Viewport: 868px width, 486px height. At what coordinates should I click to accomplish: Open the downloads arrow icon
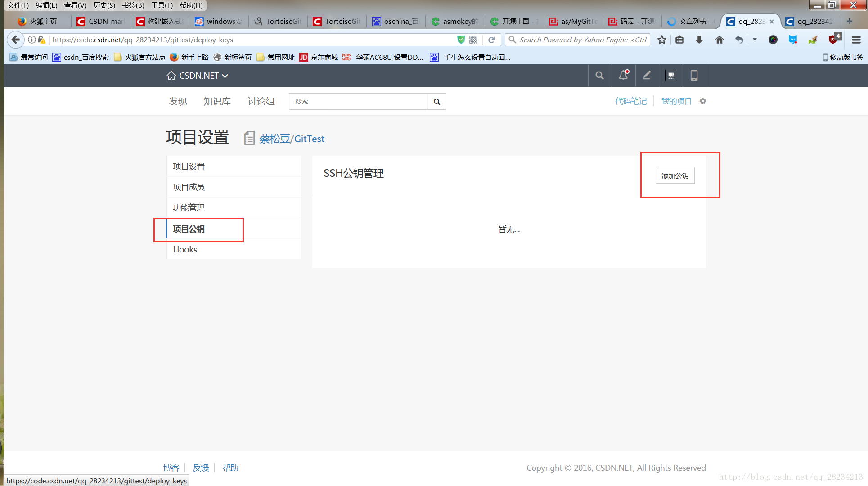coord(699,40)
